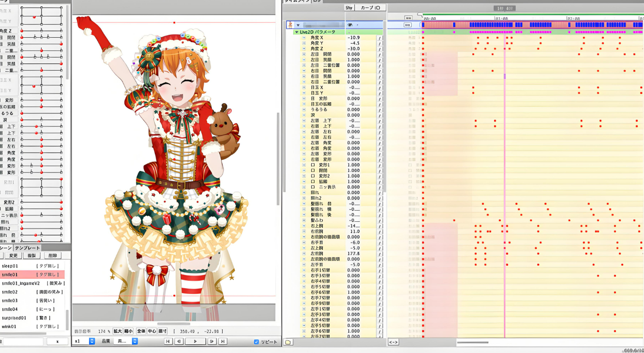
Task: Click the 中心 center view button
Action: tap(152, 331)
